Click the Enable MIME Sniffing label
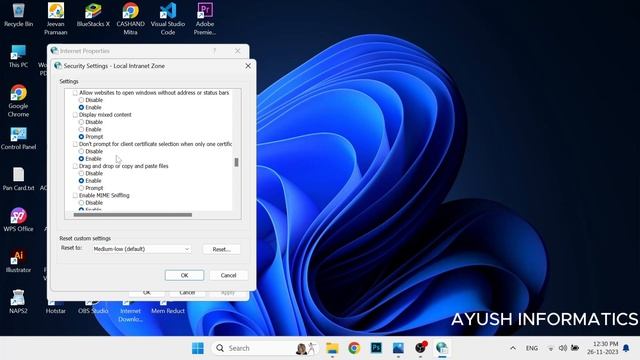This screenshot has width=640, height=360. coord(104,196)
